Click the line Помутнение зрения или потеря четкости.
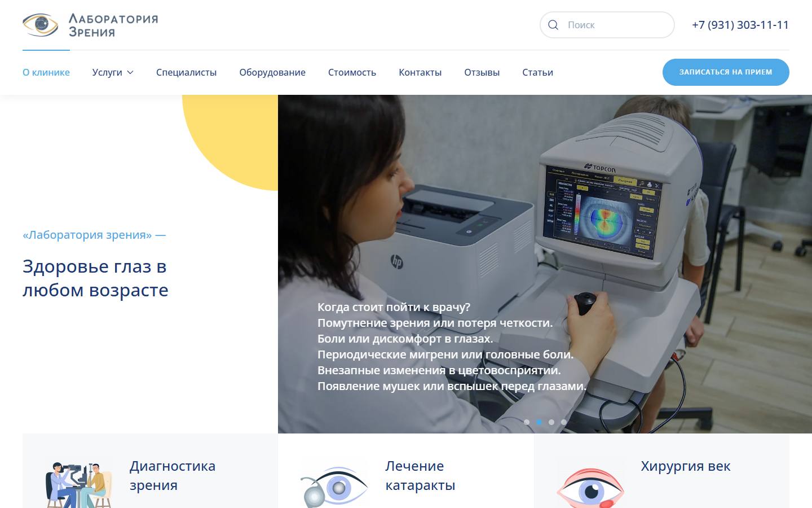Image resolution: width=812 pixels, height=508 pixels. pos(435,323)
